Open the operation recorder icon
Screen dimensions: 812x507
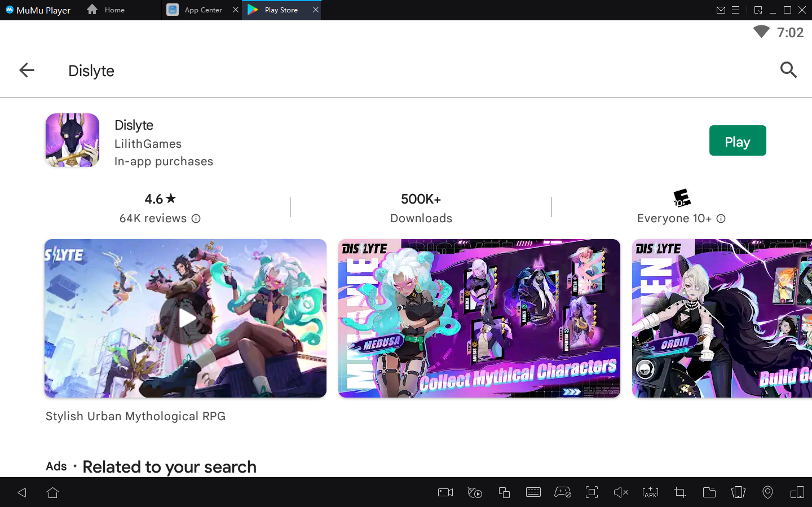475,492
